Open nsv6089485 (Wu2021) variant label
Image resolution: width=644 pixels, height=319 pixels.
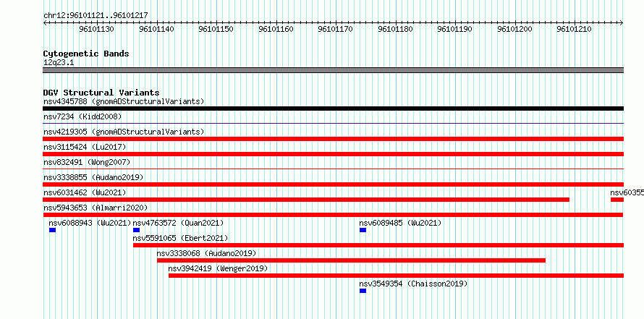pyautogui.click(x=400, y=223)
